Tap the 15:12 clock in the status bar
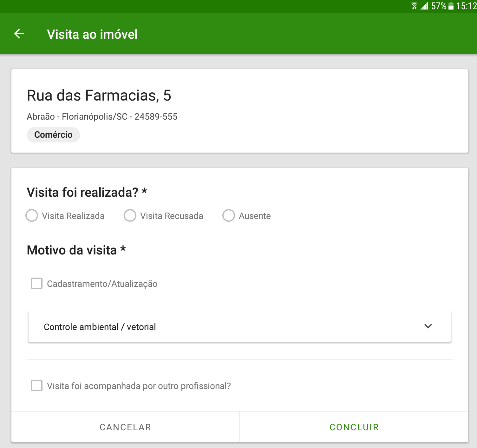 coord(466,6)
